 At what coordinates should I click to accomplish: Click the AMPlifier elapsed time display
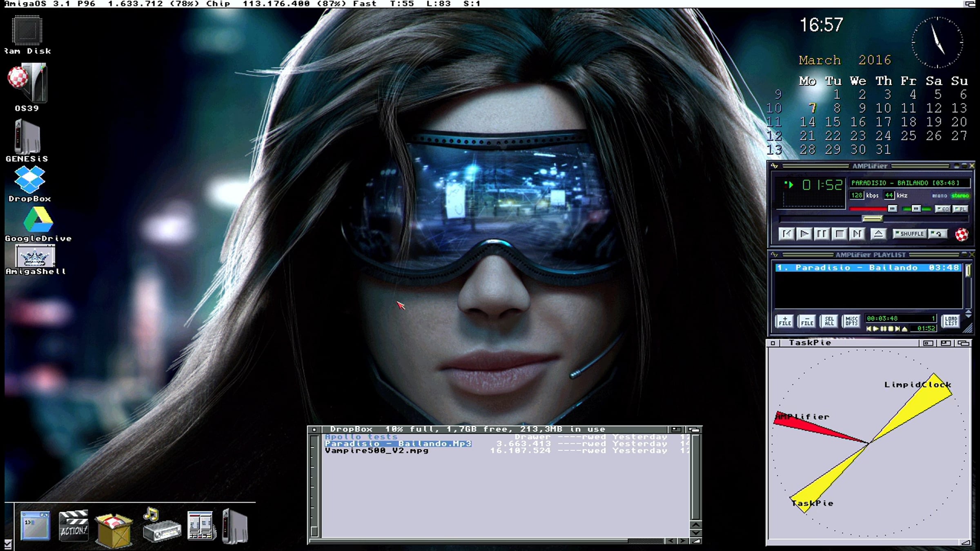(823, 185)
